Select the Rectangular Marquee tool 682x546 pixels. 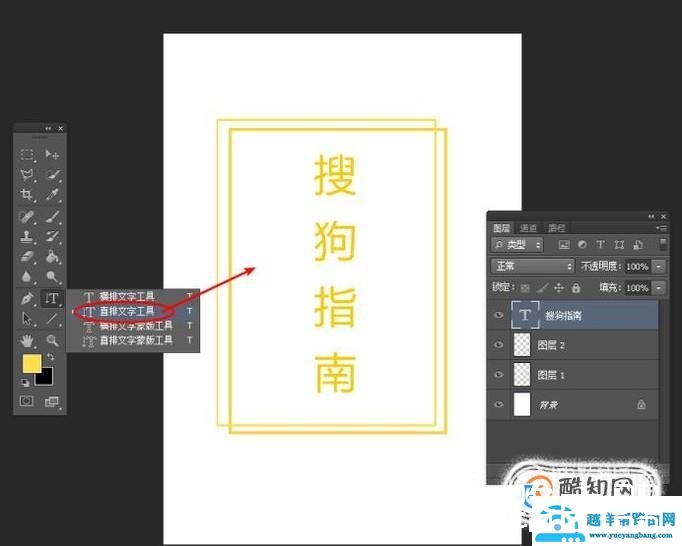pos(27,154)
